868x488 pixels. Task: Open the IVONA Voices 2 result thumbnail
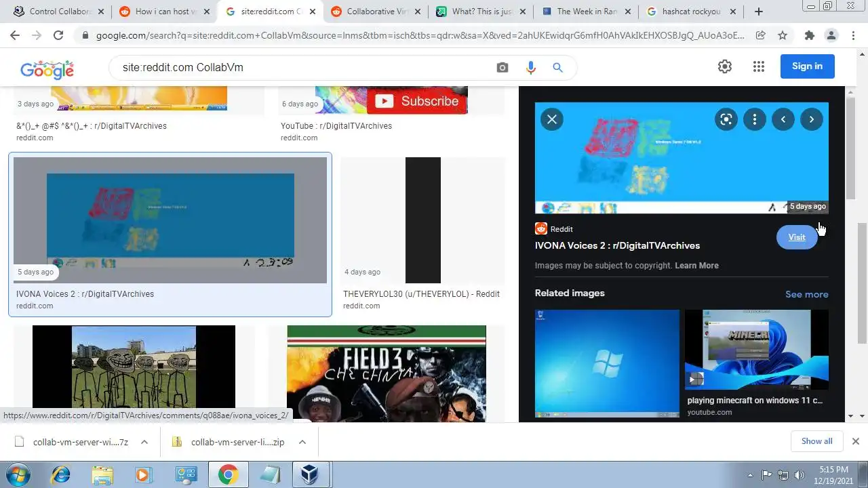pos(170,220)
